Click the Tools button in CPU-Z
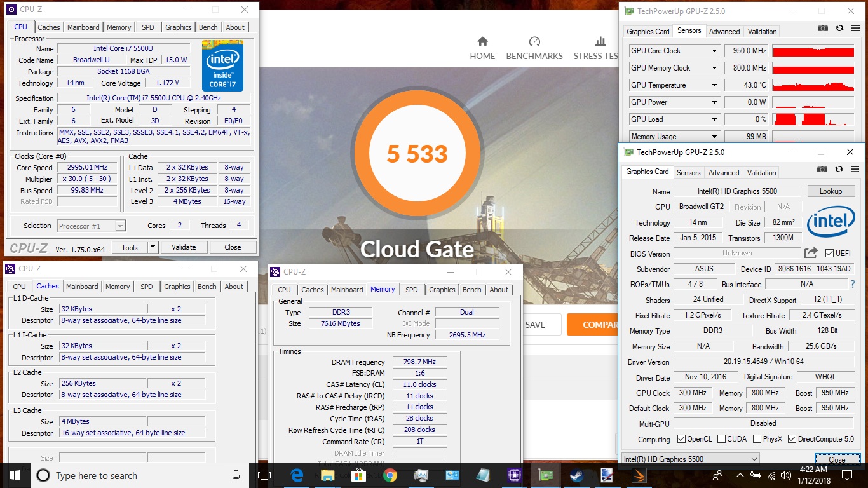This screenshot has height=488, width=868. pyautogui.click(x=130, y=247)
